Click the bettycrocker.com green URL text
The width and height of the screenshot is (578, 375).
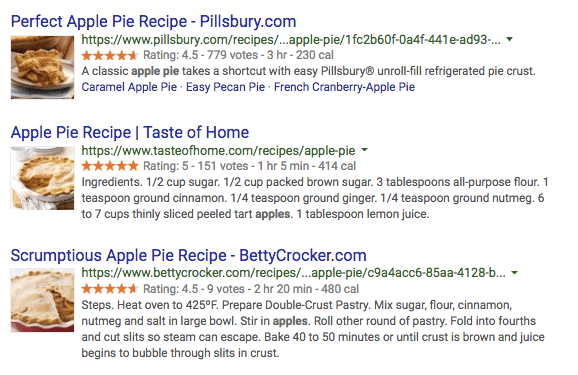click(x=293, y=273)
